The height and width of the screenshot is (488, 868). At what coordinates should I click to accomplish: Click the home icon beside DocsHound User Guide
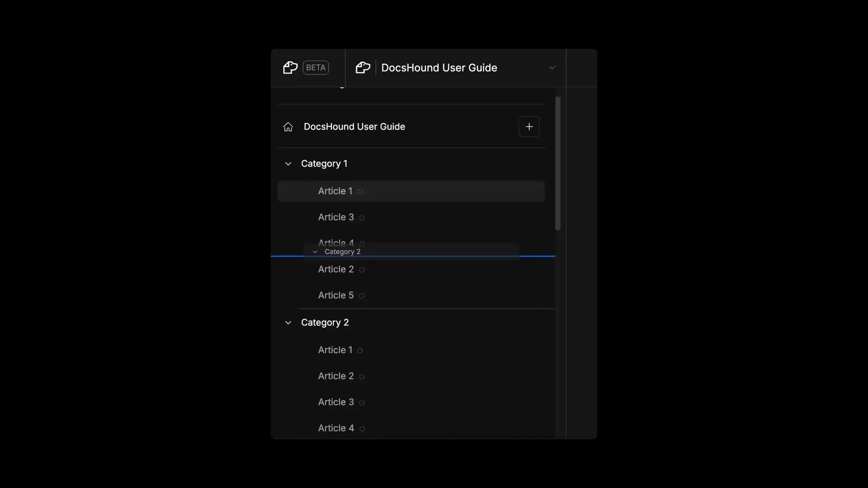288,127
